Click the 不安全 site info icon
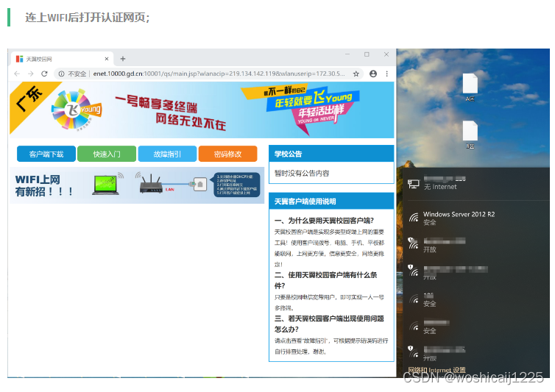Image resolution: width=555 pixels, height=392 pixels. (x=61, y=74)
